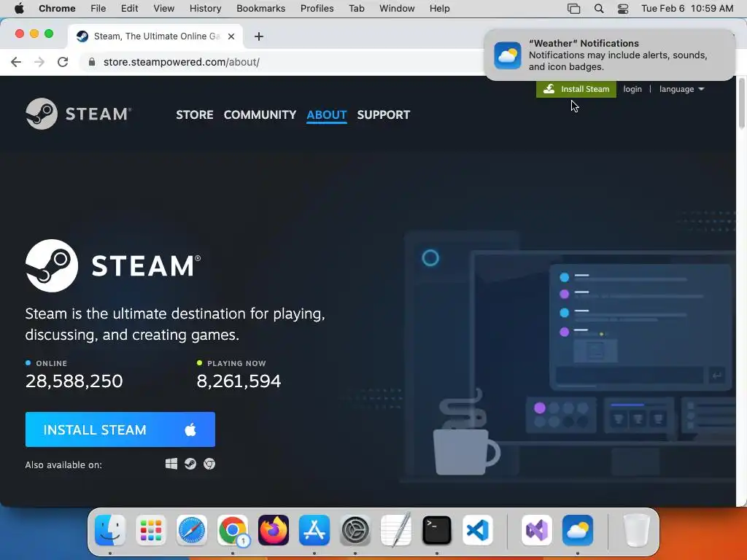Open the Window menu
The width and height of the screenshot is (747, 560).
[397, 8]
